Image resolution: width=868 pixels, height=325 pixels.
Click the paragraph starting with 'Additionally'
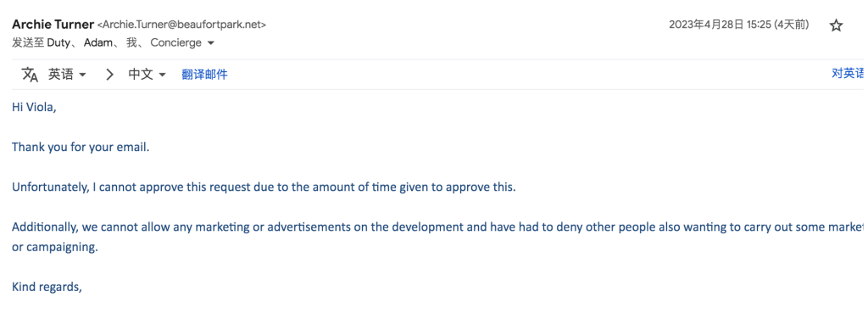437,237
